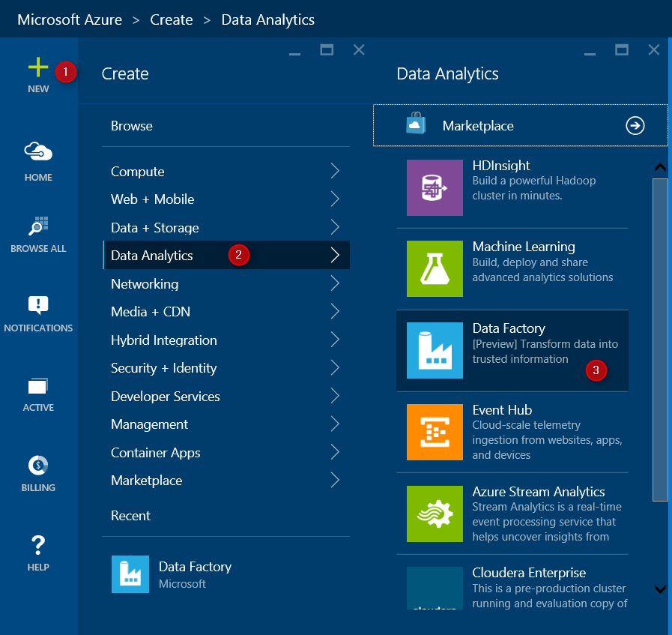Expand the Compute category chevron
This screenshot has width=672, height=635.
click(x=335, y=171)
